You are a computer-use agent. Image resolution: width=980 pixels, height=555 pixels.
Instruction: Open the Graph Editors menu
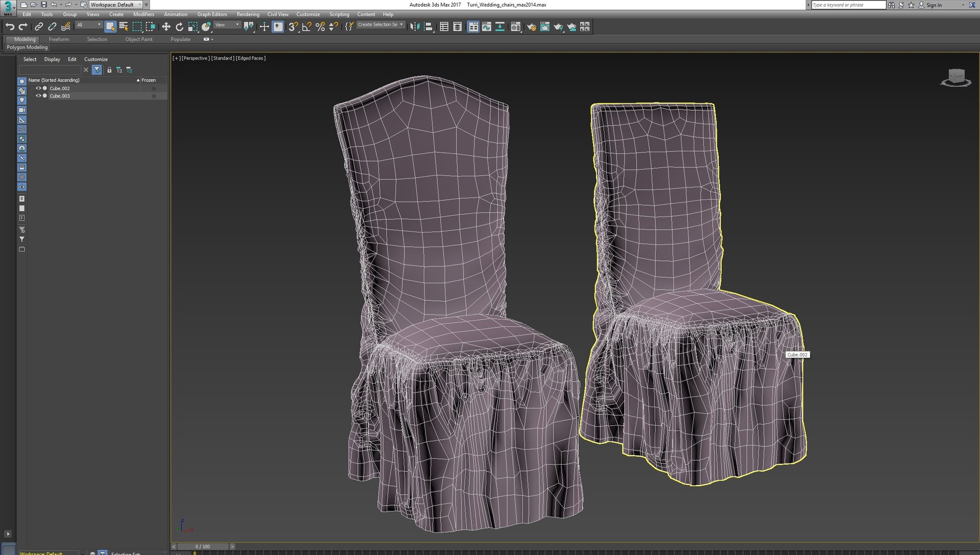(212, 14)
